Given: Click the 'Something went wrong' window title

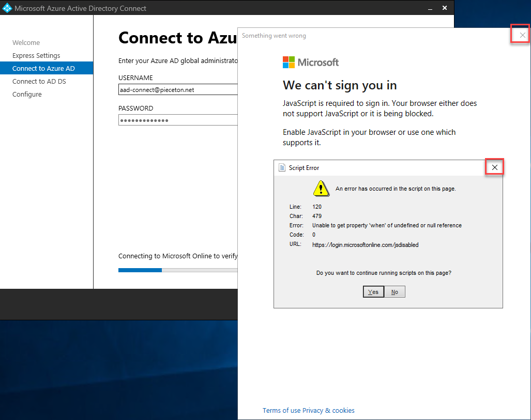Looking at the screenshot, I should (274, 36).
